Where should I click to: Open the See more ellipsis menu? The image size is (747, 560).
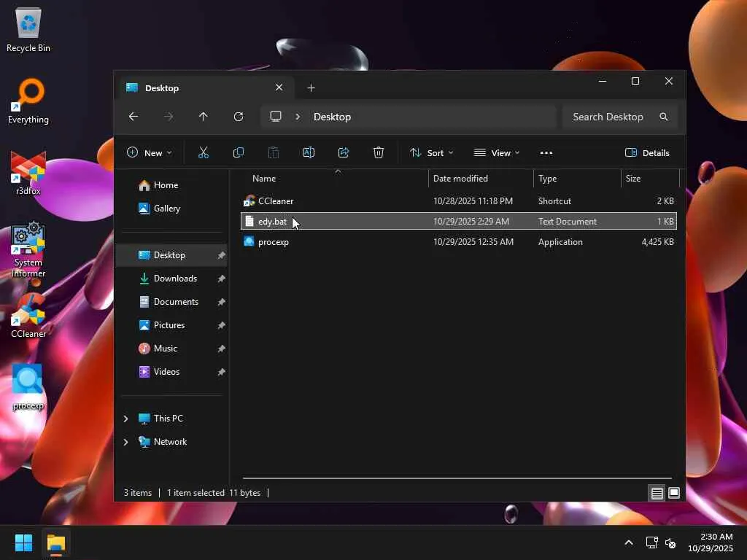pyautogui.click(x=546, y=152)
